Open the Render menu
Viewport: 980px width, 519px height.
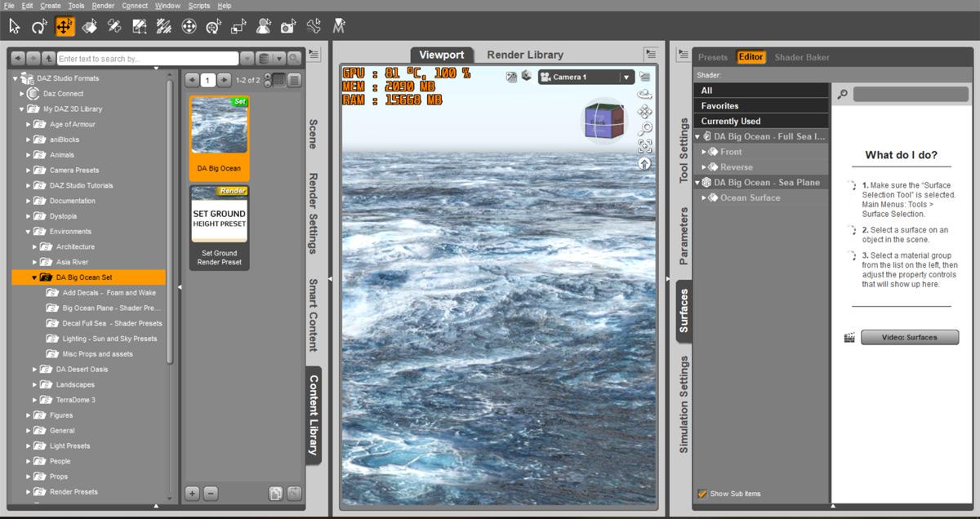click(x=103, y=6)
